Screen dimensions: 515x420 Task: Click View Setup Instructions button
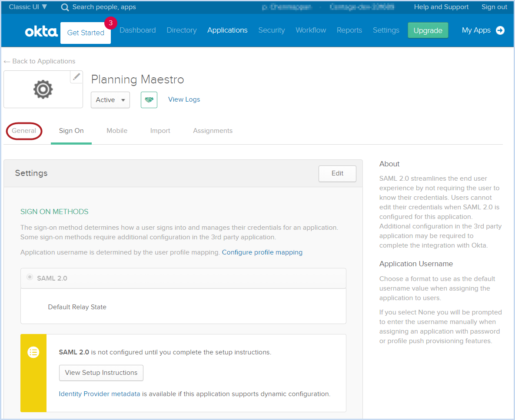click(101, 373)
